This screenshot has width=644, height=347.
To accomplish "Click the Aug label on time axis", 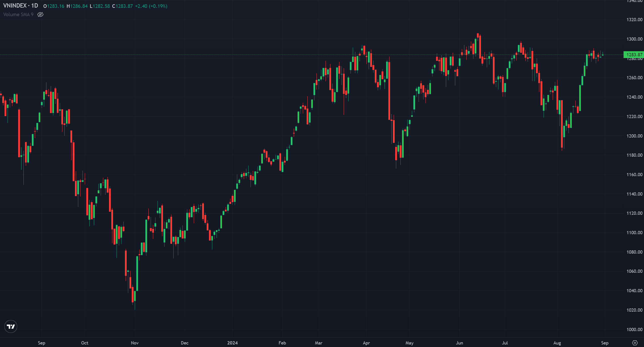I will click(557, 343).
